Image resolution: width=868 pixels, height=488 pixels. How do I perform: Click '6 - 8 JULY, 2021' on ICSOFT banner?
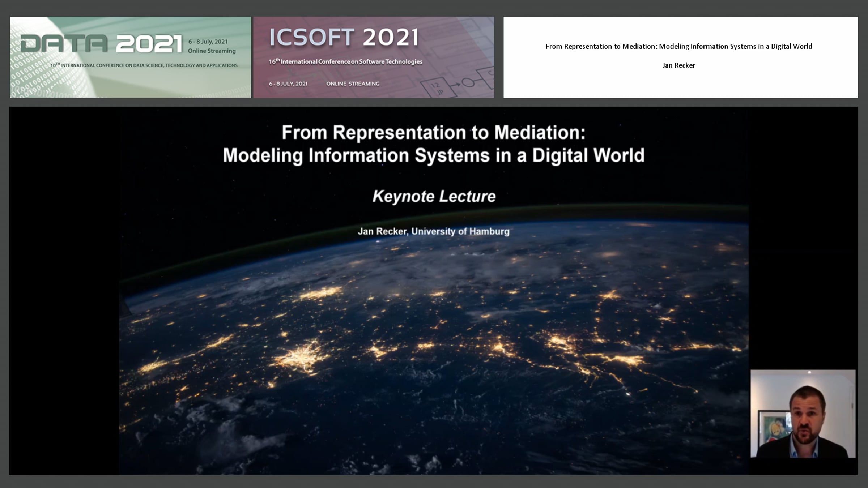pos(288,84)
